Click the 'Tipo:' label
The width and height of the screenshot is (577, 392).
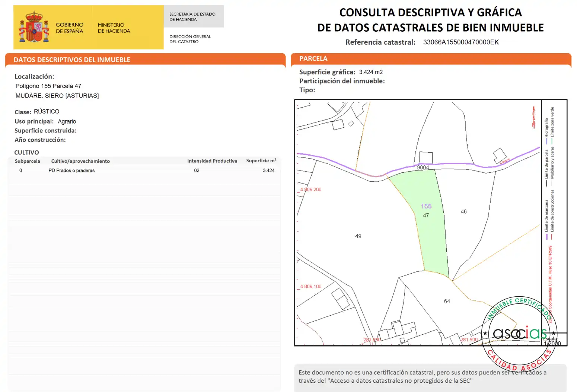click(x=307, y=90)
